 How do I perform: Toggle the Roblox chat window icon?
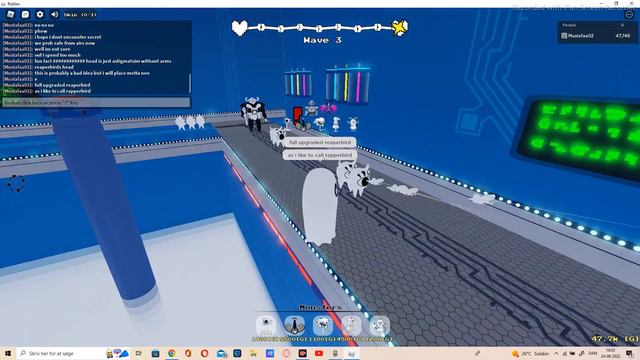(25, 14)
